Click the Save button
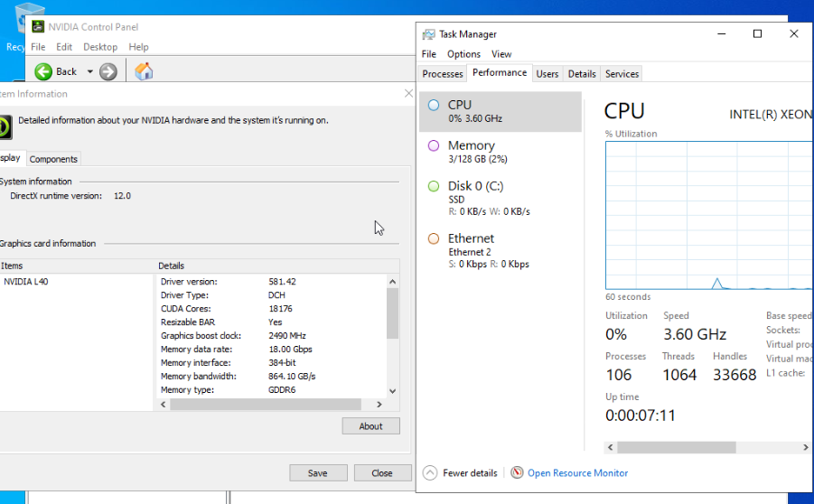814x504 pixels. [318, 472]
